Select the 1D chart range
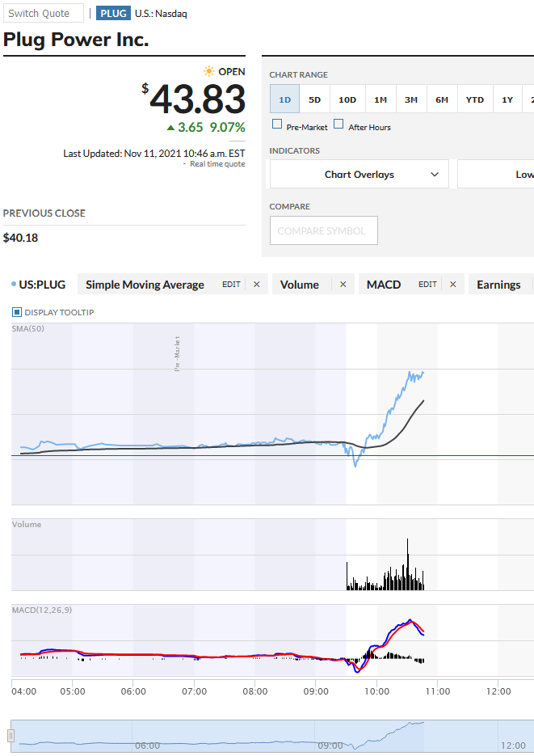Image resolution: width=534 pixels, height=756 pixels. (x=284, y=99)
